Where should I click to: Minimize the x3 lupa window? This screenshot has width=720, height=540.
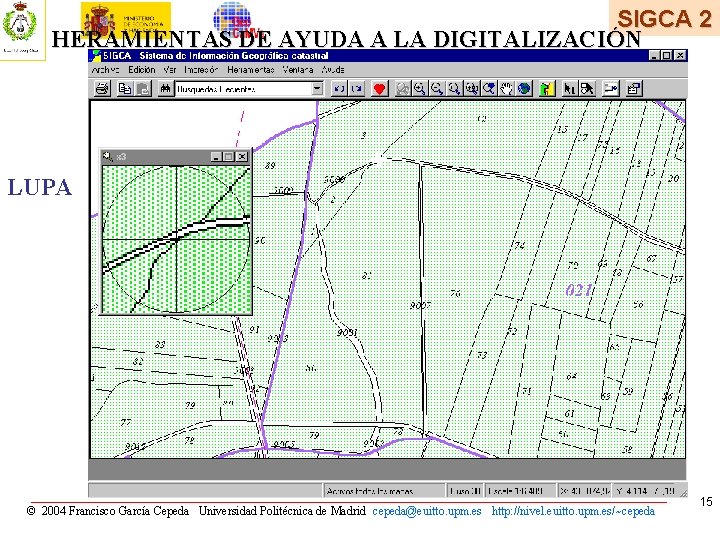pyautogui.click(x=217, y=157)
